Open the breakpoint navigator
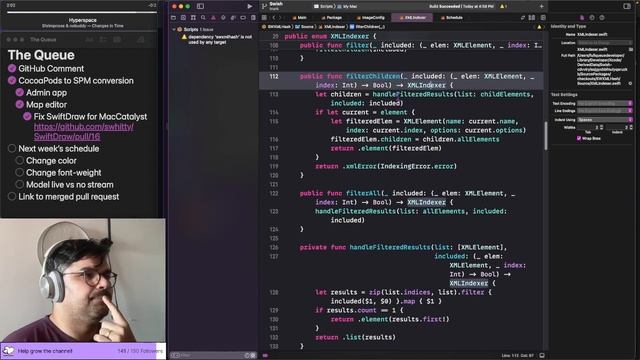This screenshot has height=360, width=640. click(243, 18)
